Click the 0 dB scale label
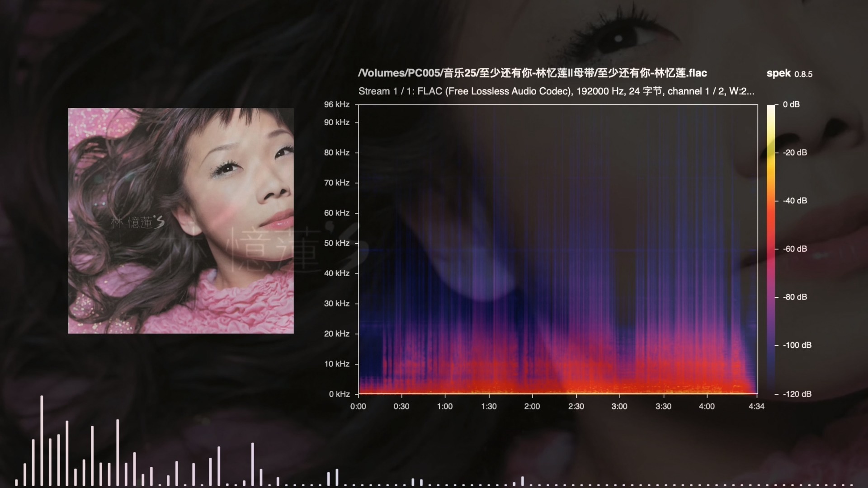Screen dimensions: 868x488 click(791, 104)
